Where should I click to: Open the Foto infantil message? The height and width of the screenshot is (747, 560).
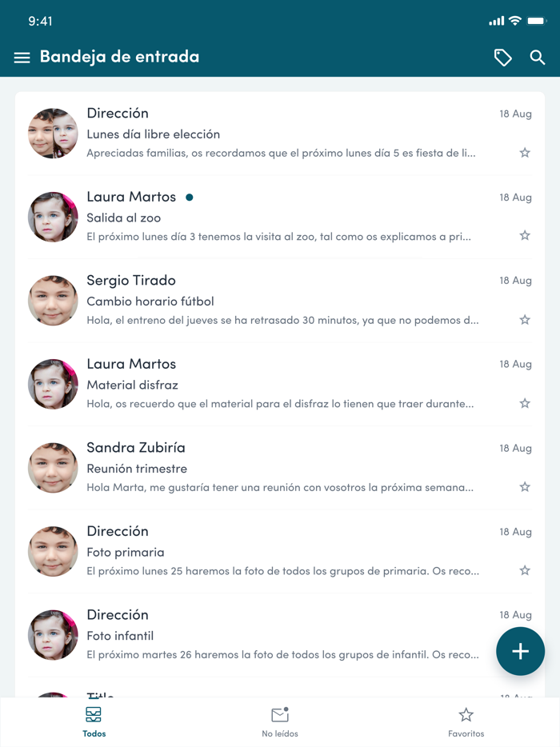280,635
